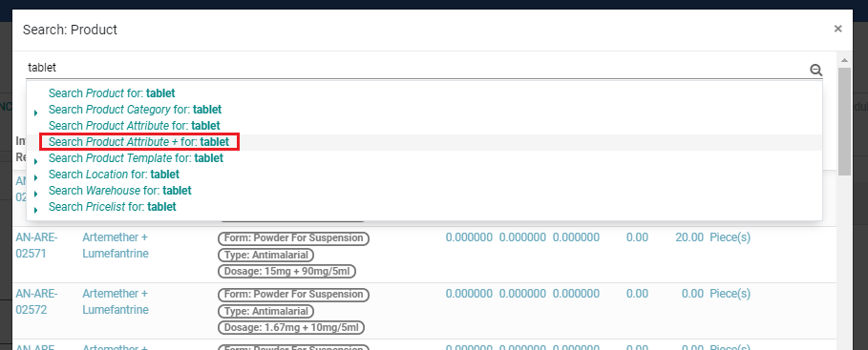Click Form: Powder For Suspension tag, row AN-ARE-02572
The width and height of the screenshot is (868, 350).
(293, 294)
